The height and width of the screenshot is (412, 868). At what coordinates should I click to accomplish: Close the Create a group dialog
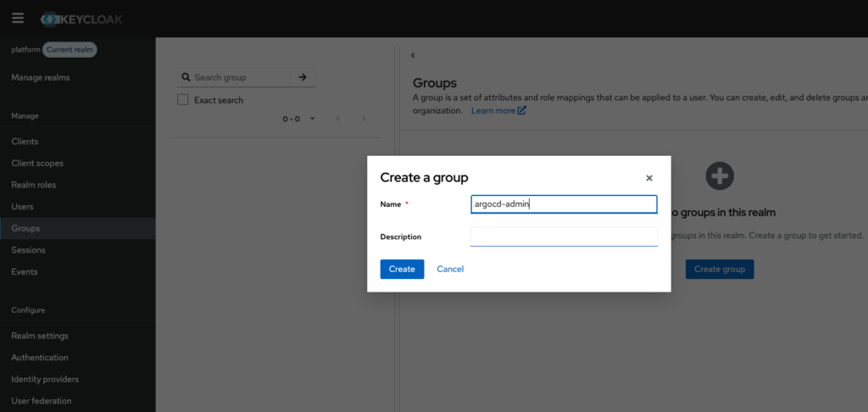click(x=649, y=178)
